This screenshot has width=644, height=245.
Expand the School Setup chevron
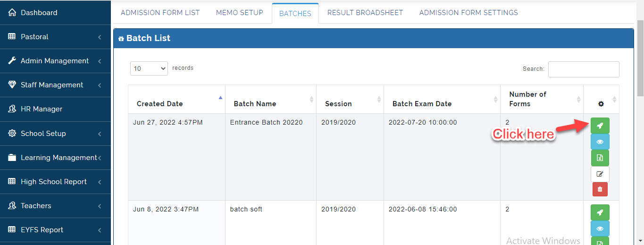(x=100, y=134)
